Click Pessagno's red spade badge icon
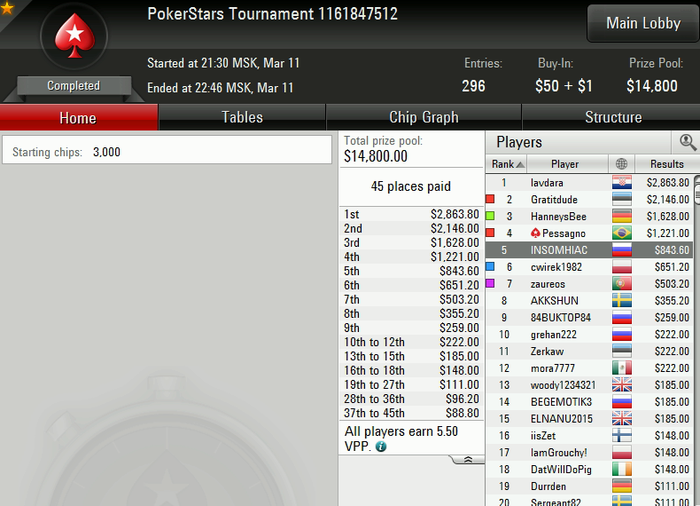700x506 pixels. (x=535, y=233)
